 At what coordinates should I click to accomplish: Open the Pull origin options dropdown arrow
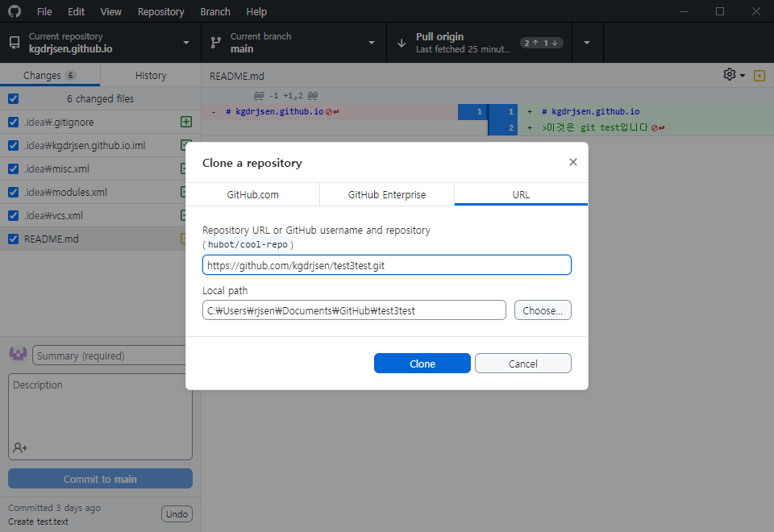pyautogui.click(x=587, y=43)
